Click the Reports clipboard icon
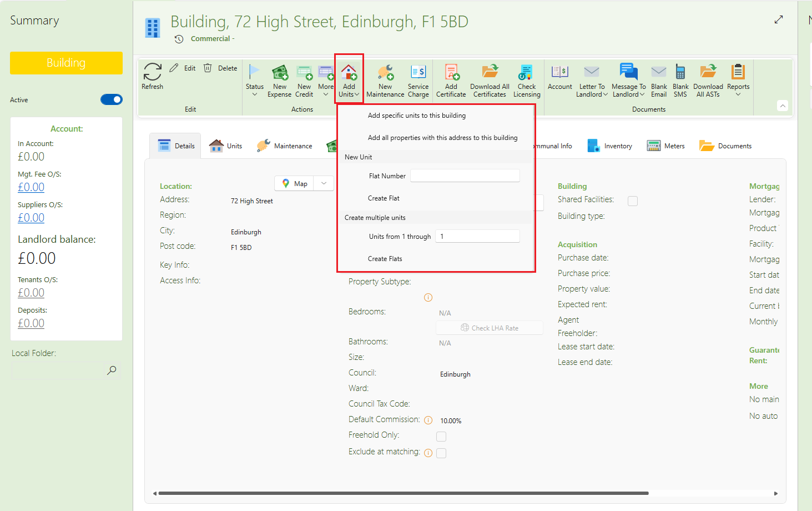This screenshot has width=812, height=511. pyautogui.click(x=738, y=72)
